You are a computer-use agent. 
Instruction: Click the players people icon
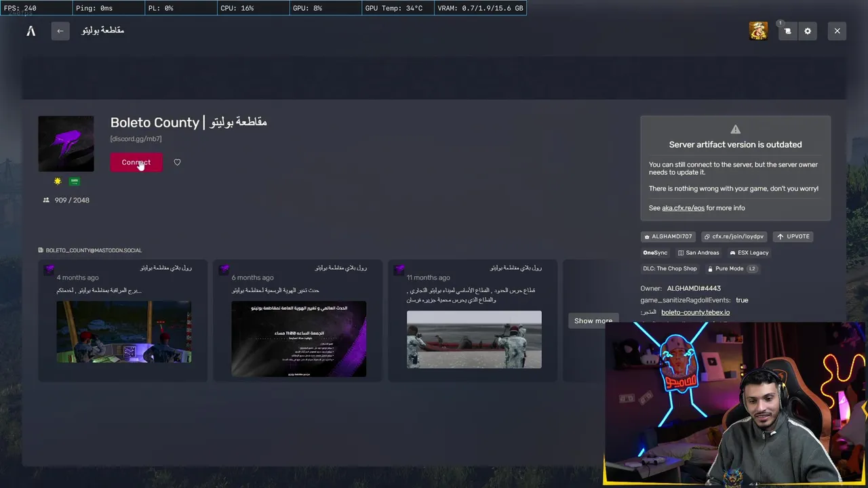tap(46, 200)
